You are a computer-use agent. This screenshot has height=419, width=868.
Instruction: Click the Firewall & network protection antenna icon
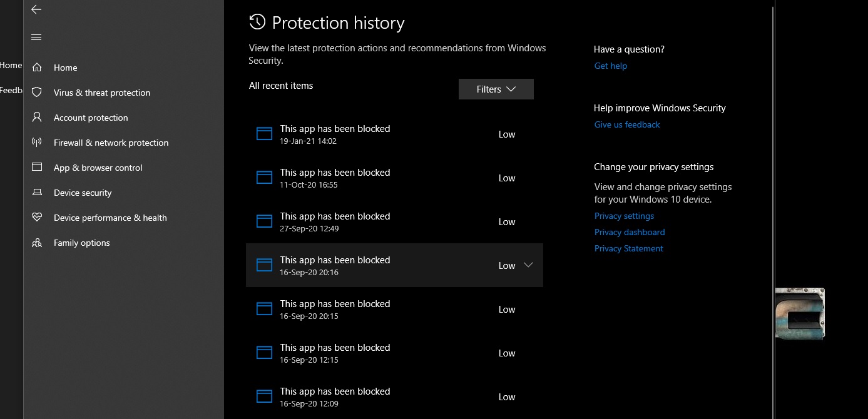pos(37,143)
